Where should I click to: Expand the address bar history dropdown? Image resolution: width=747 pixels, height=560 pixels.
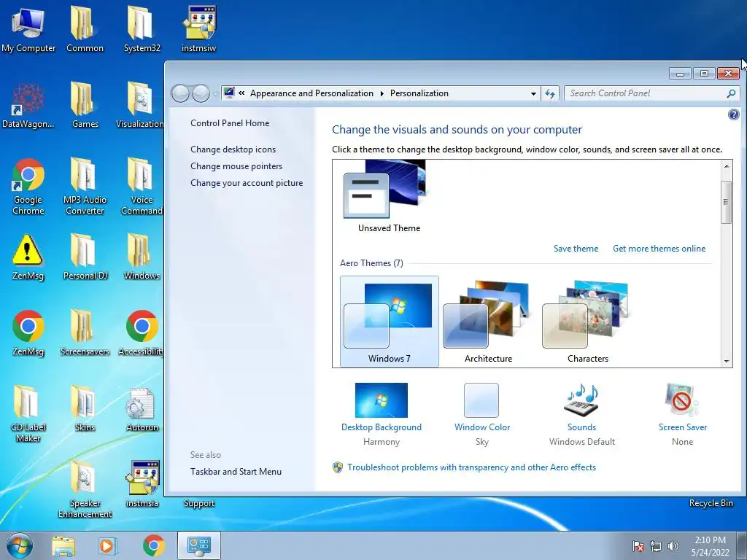click(533, 94)
